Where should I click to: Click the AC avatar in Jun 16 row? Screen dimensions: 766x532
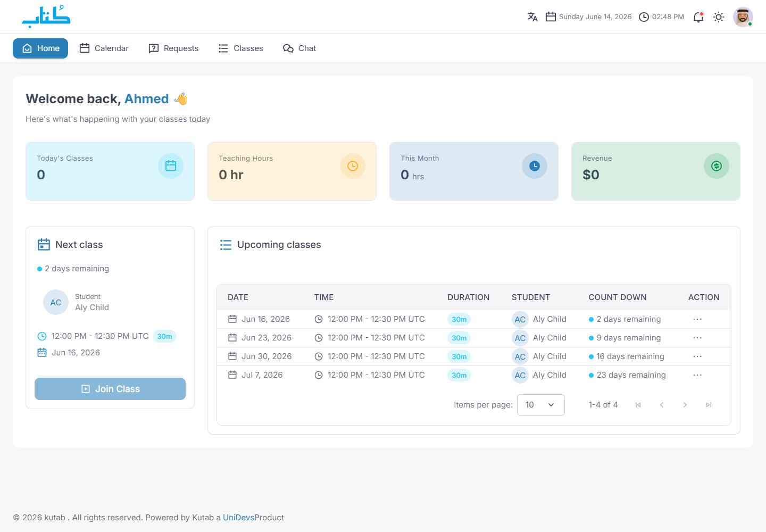tap(520, 319)
